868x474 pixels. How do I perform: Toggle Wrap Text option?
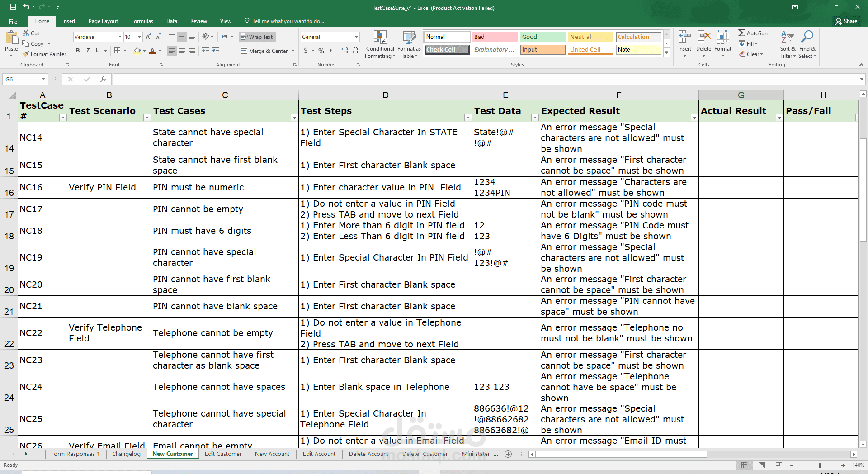[x=257, y=37]
